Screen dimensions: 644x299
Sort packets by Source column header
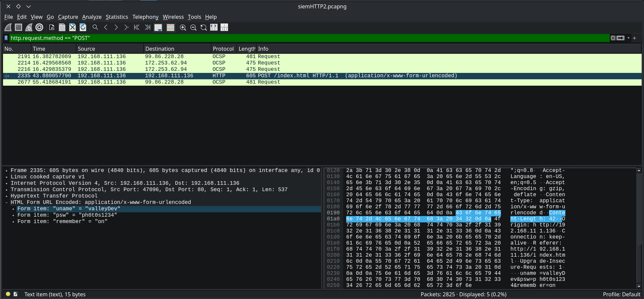[110, 49]
